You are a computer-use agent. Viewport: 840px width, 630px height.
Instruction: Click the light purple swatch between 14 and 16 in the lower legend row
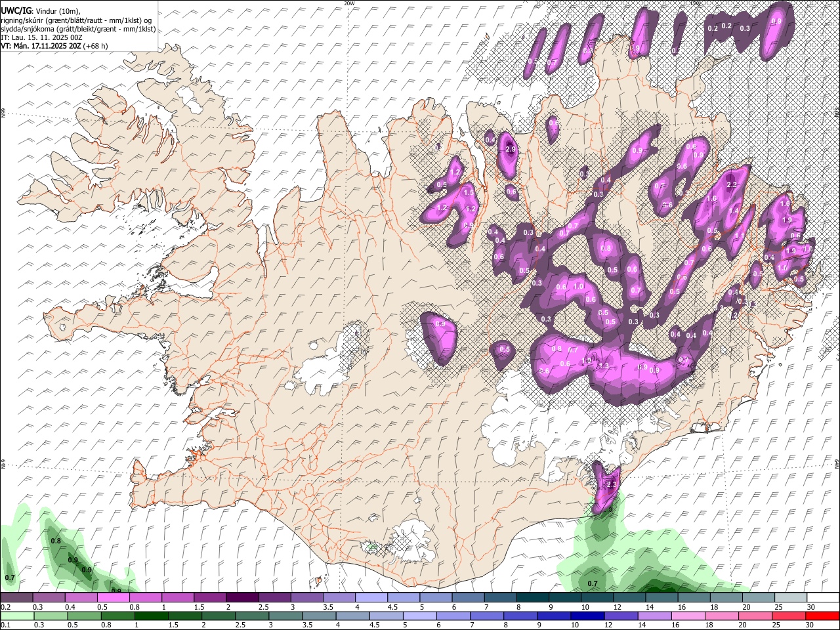click(x=654, y=616)
